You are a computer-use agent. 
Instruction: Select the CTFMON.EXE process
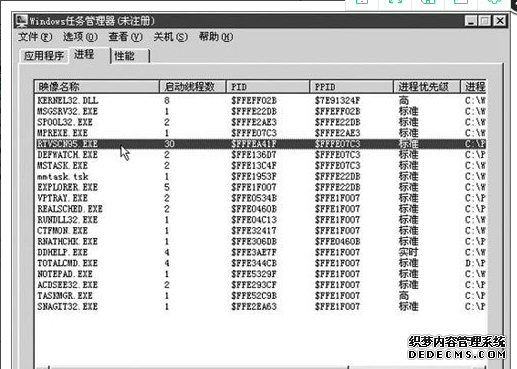point(261,231)
